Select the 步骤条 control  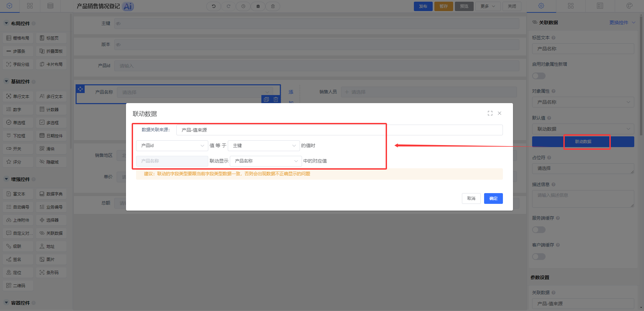[18, 51]
